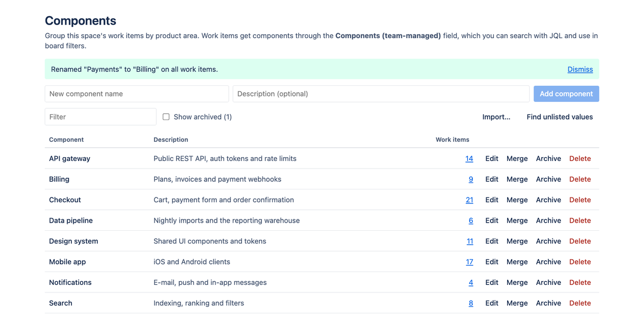Delete the Billing component

click(580, 179)
